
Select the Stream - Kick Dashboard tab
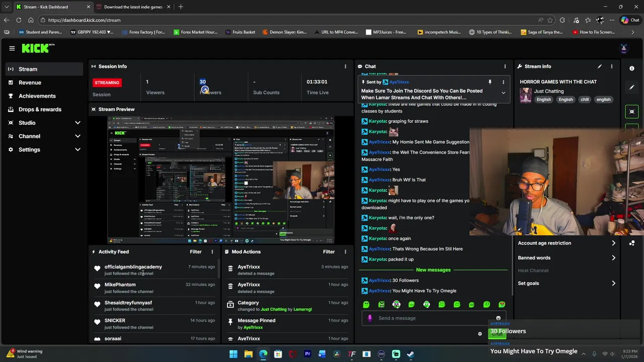[x=53, y=7]
